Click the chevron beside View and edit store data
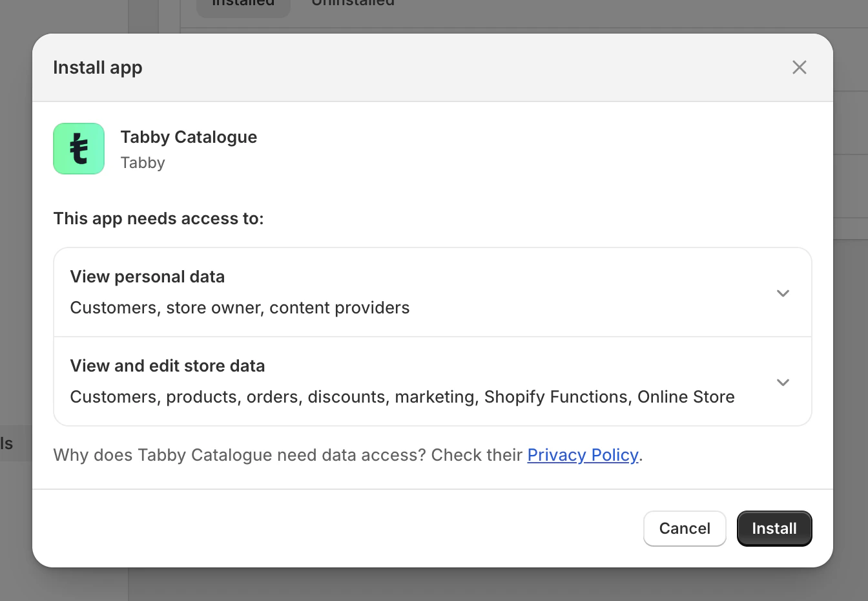The width and height of the screenshot is (868, 601). [783, 382]
